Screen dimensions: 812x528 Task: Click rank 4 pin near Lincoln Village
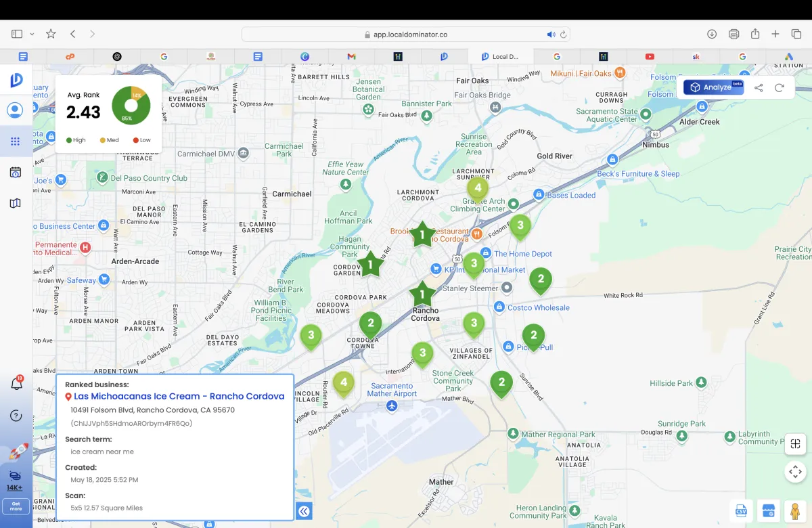pos(343,384)
